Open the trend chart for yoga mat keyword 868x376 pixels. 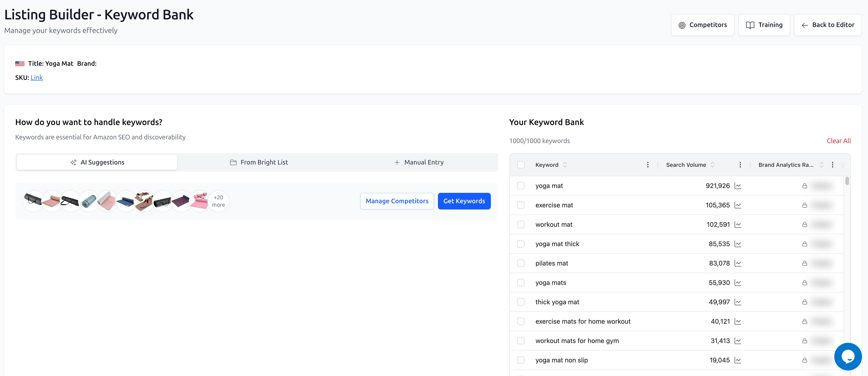tap(738, 185)
